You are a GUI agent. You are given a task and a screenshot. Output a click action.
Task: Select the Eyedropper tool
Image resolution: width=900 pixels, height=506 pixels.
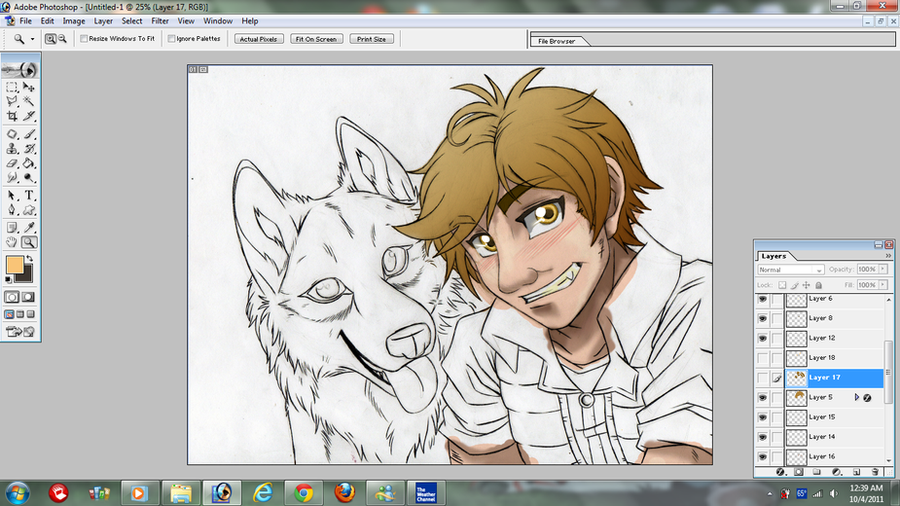click(29, 228)
